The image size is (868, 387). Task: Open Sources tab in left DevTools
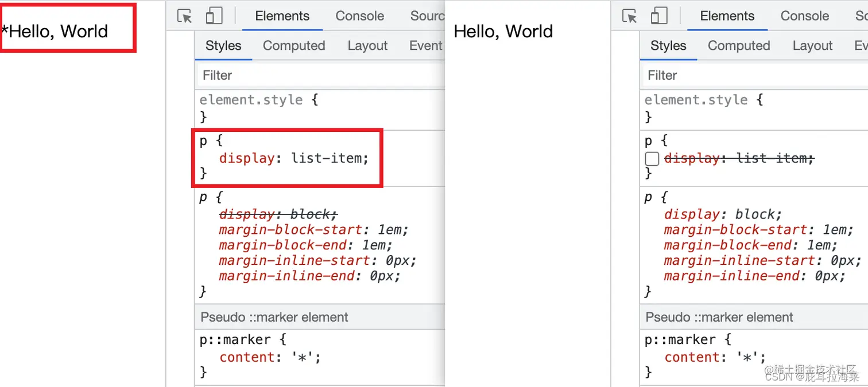[427, 16]
